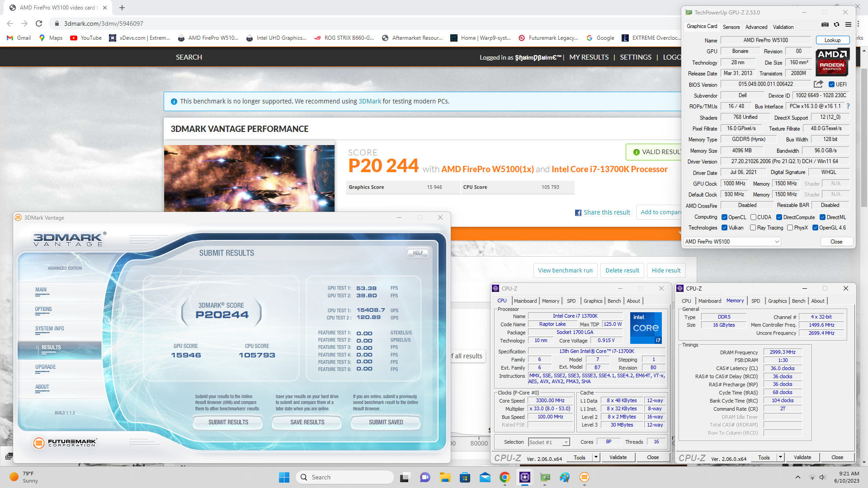Open the Maps bookmark
Image resolution: width=868 pixels, height=488 pixels.
click(51, 38)
